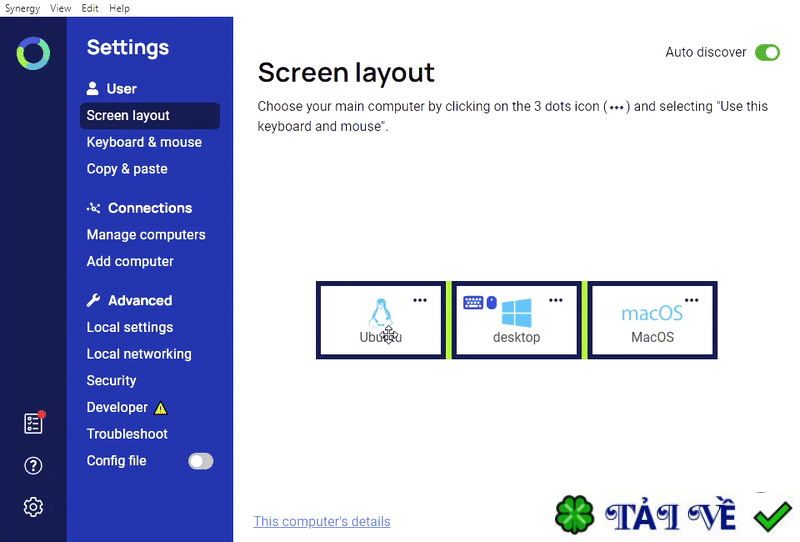Select the Ubuntu screen tile label
The width and height of the screenshot is (800, 542).
pos(381,337)
